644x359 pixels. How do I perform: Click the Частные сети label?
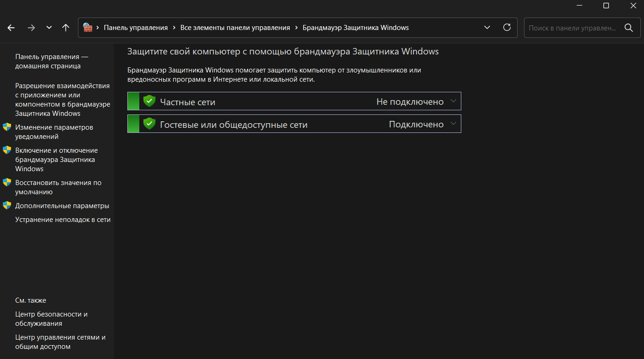pos(188,102)
